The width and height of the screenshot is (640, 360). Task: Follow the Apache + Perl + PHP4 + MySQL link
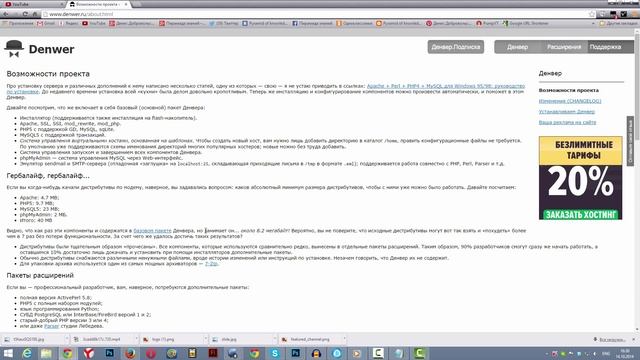(446, 86)
